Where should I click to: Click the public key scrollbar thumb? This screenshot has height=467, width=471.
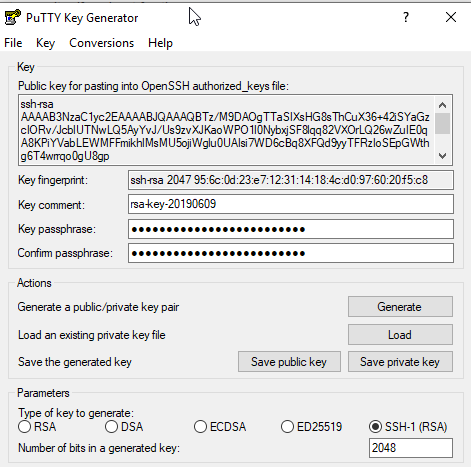point(442,124)
